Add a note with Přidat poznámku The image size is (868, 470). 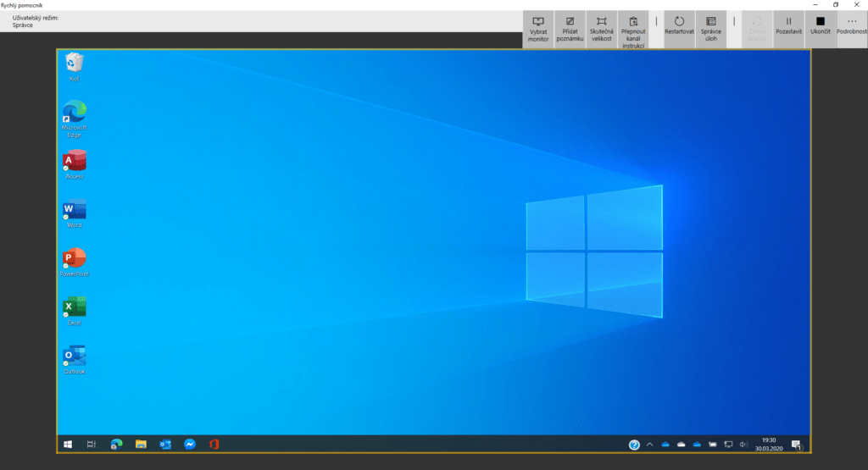point(570,30)
